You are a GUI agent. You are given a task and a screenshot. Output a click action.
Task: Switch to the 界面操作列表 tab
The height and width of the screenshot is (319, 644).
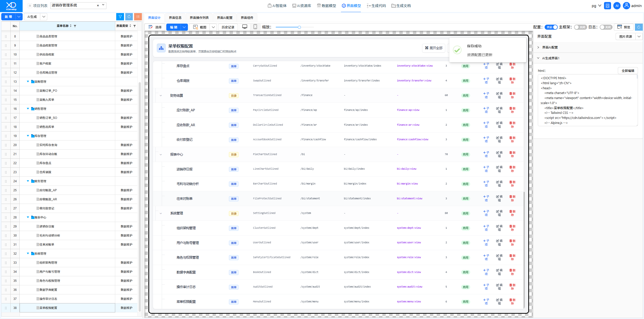point(199,18)
